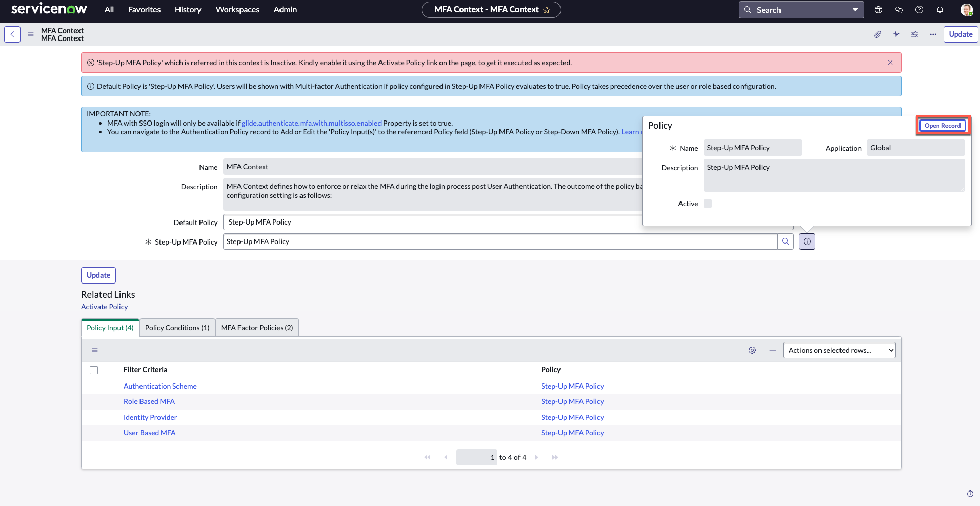
Task: Open the attachments paperclip icon
Action: (x=878, y=34)
